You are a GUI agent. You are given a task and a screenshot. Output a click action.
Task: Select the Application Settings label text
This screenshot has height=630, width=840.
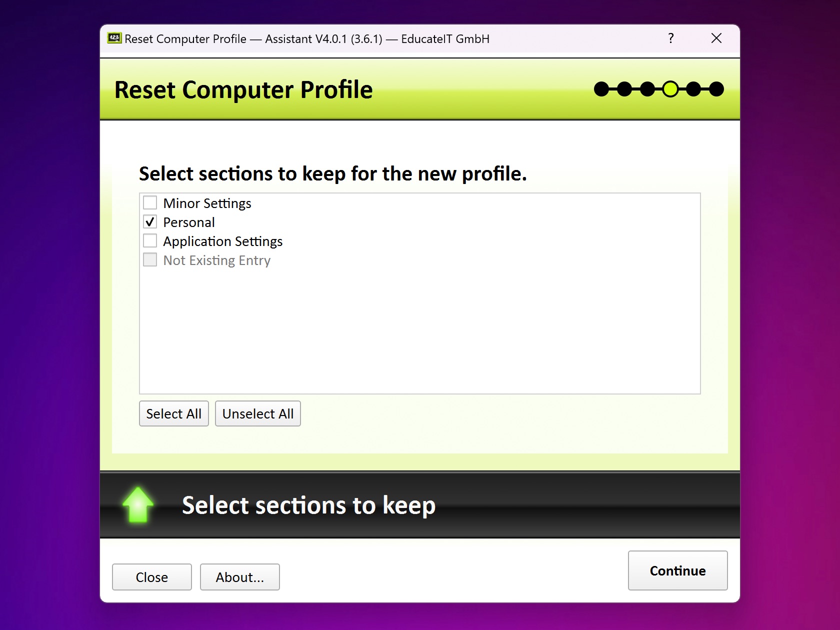[x=222, y=240]
